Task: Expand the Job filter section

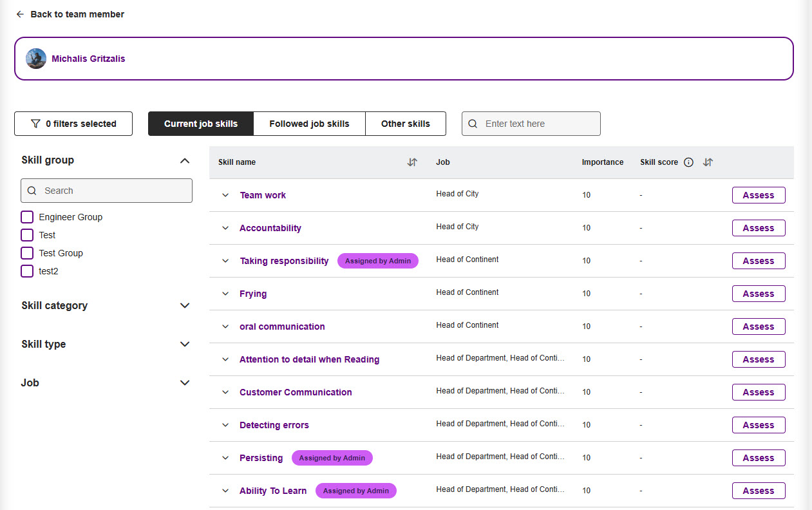Action: pos(185,383)
